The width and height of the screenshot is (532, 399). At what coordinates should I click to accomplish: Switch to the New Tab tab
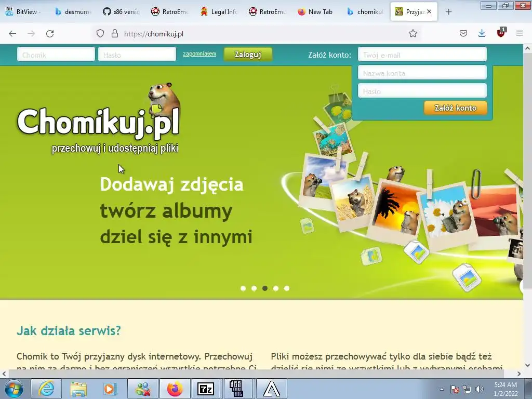pos(316,12)
